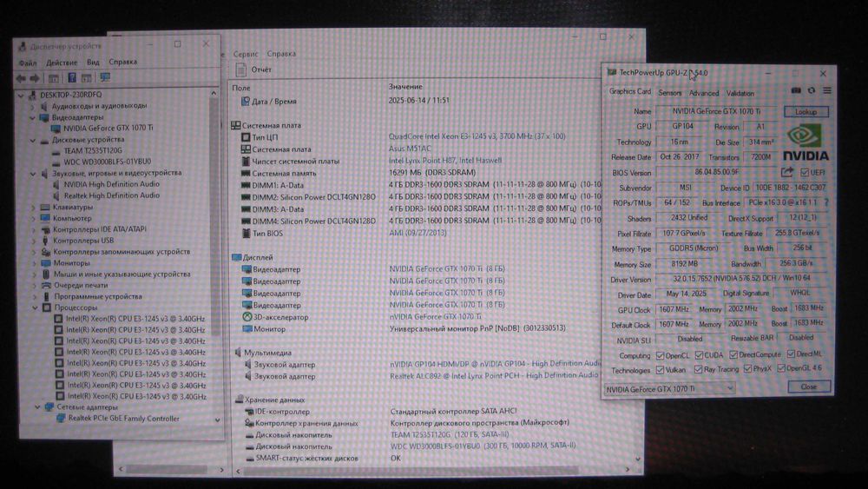Open the GPU selection dropdown in GPU-Z
Viewport: 868px width, 489px height.
[x=669, y=389]
